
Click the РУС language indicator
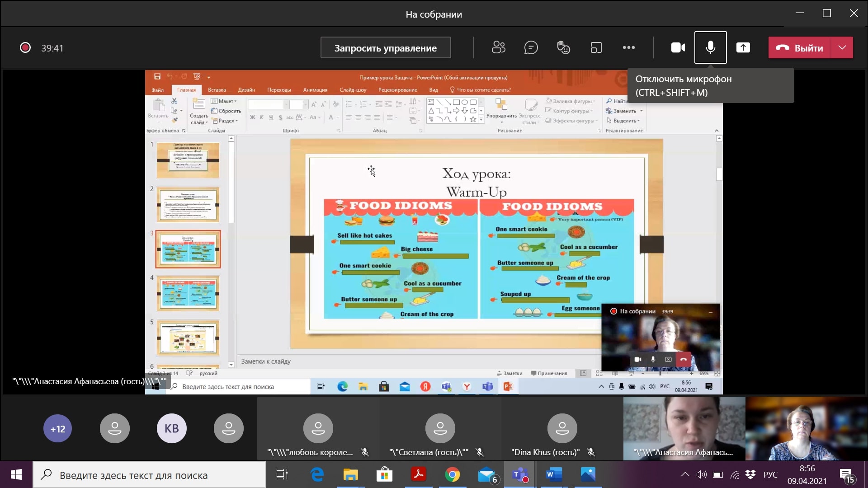pos(770,474)
